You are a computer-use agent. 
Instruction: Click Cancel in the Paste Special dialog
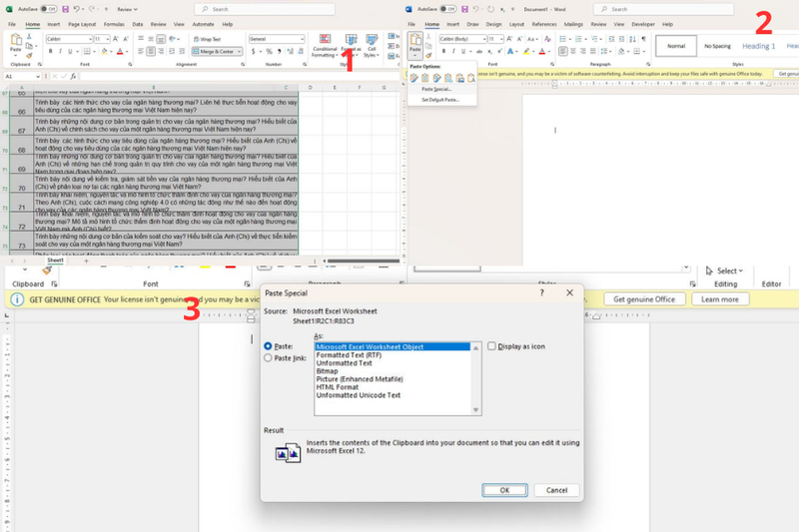(556, 490)
